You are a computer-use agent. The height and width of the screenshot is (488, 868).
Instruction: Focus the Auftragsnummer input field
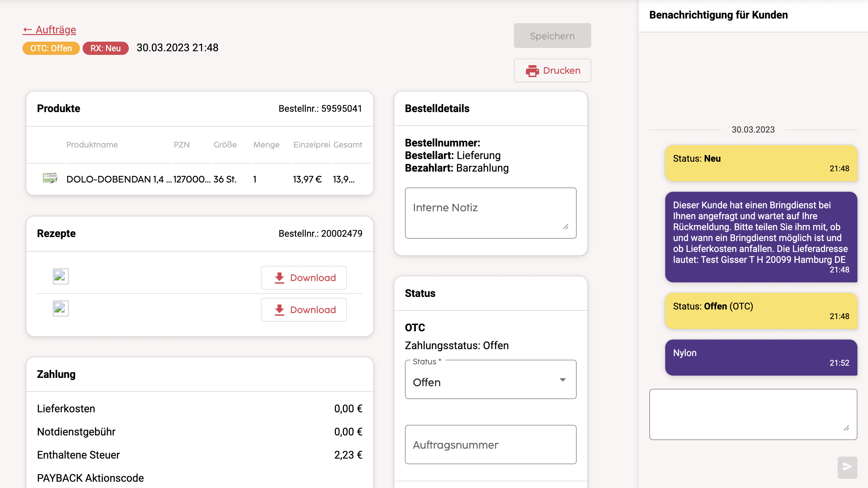490,444
